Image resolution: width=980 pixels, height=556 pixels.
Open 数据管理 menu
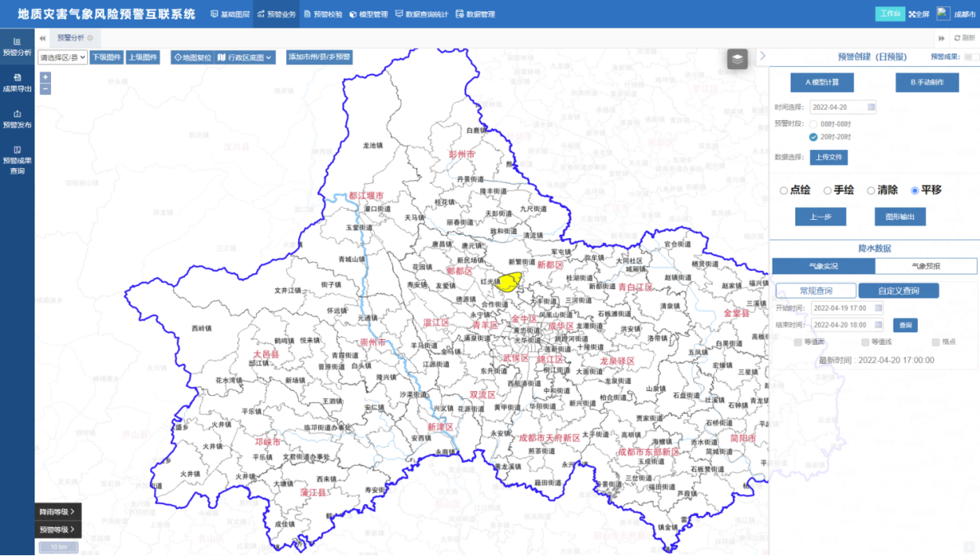[475, 14]
